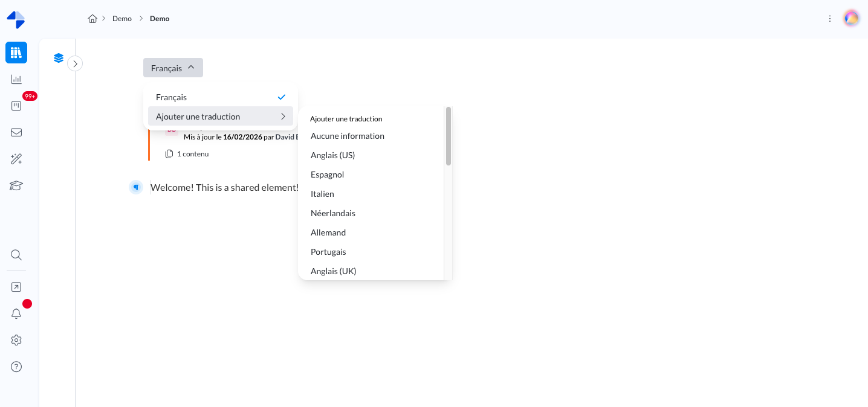Open the graduation cap training icon
868x407 pixels.
(16, 185)
